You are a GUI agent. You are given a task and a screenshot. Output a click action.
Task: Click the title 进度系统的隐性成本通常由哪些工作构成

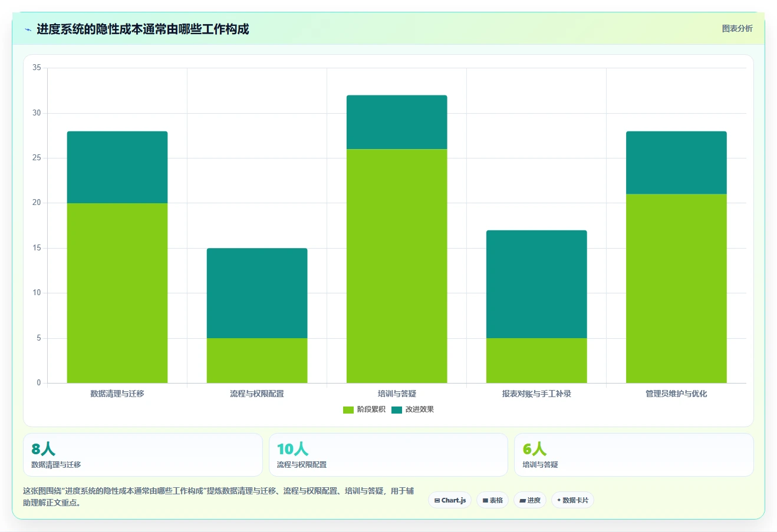143,29
